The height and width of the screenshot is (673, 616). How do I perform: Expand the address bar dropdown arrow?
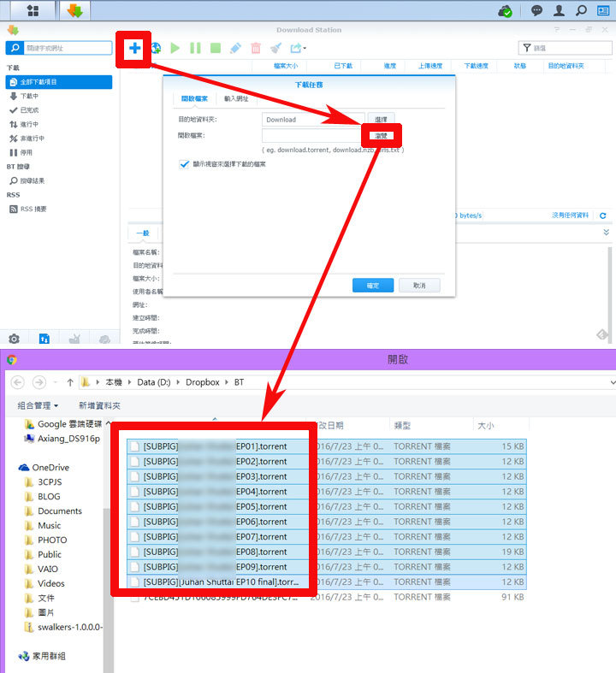tap(612, 382)
